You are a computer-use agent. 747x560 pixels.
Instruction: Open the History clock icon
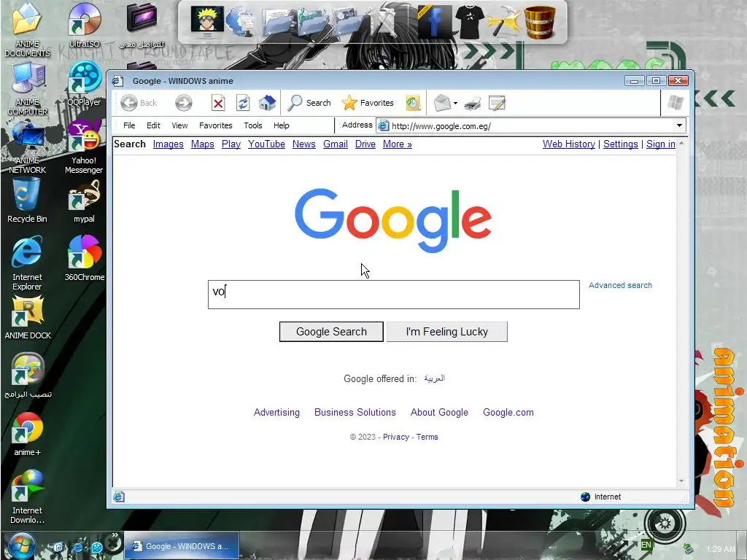click(x=413, y=103)
